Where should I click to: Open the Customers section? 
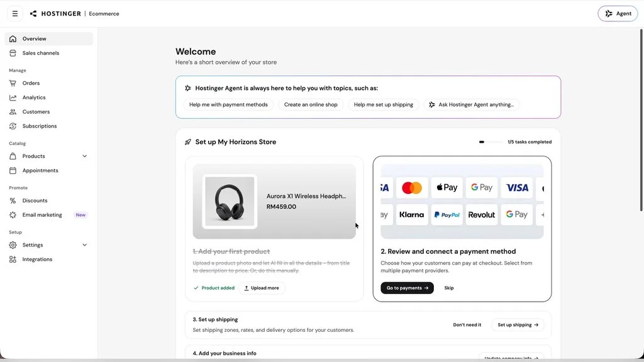coord(49,112)
